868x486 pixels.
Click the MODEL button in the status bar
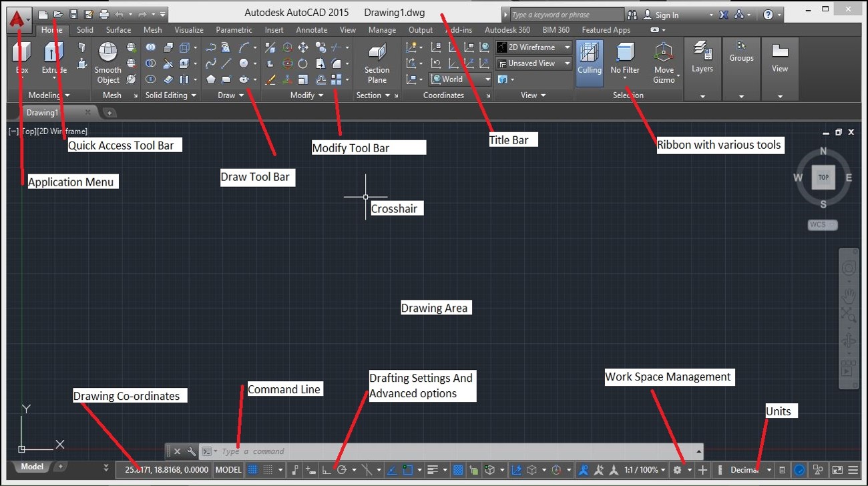[x=228, y=469]
